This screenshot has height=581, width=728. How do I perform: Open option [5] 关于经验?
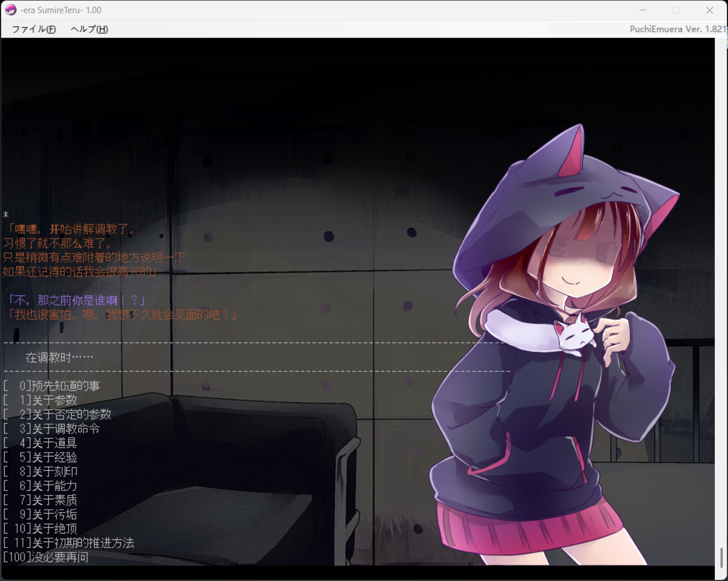tap(40, 457)
